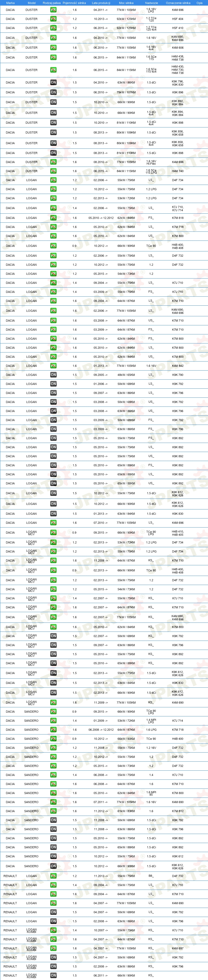Click petrol icon in Duster H4M 430 row

tap(53, 70)
